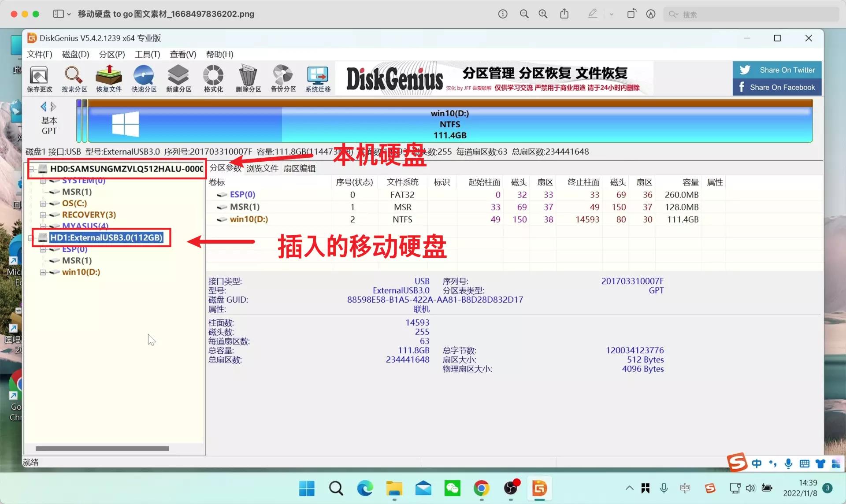Open the 搜索分区 (Search Partition) tool
Viewport: 846px width, 504px height.
point(74,78)
